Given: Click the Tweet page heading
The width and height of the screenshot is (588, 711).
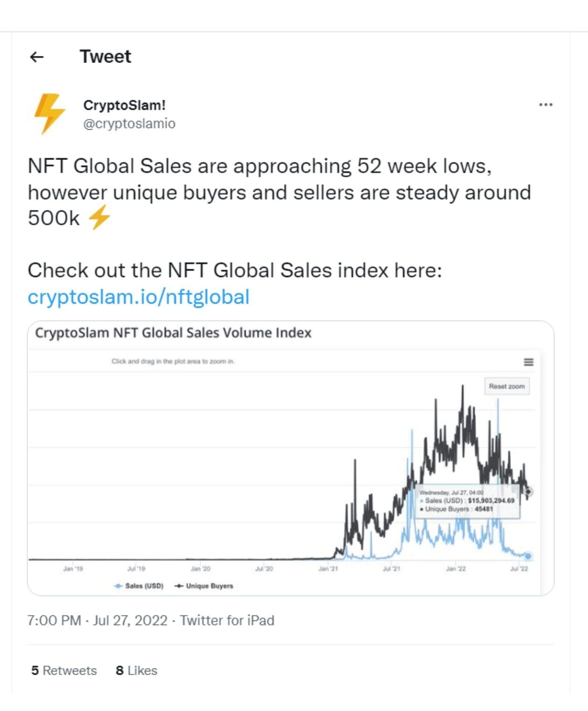Looking at the screenshot, I should [x=105, y=56].
